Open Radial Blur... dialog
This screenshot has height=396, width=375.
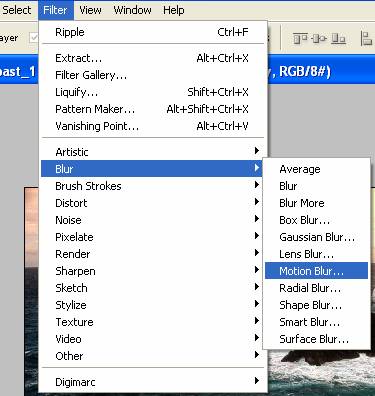pos(317,288)
